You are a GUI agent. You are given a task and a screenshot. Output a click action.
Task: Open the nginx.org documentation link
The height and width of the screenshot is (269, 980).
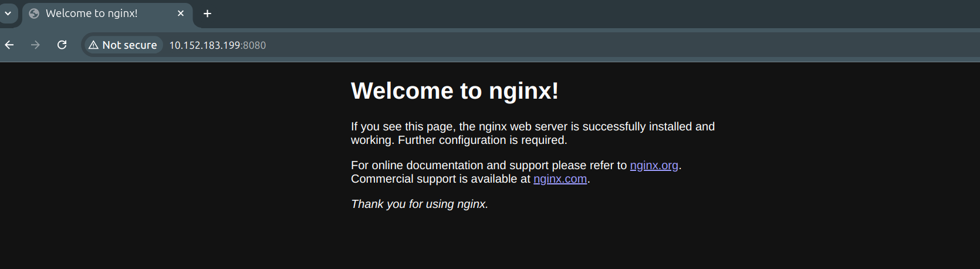pos(654,166)
